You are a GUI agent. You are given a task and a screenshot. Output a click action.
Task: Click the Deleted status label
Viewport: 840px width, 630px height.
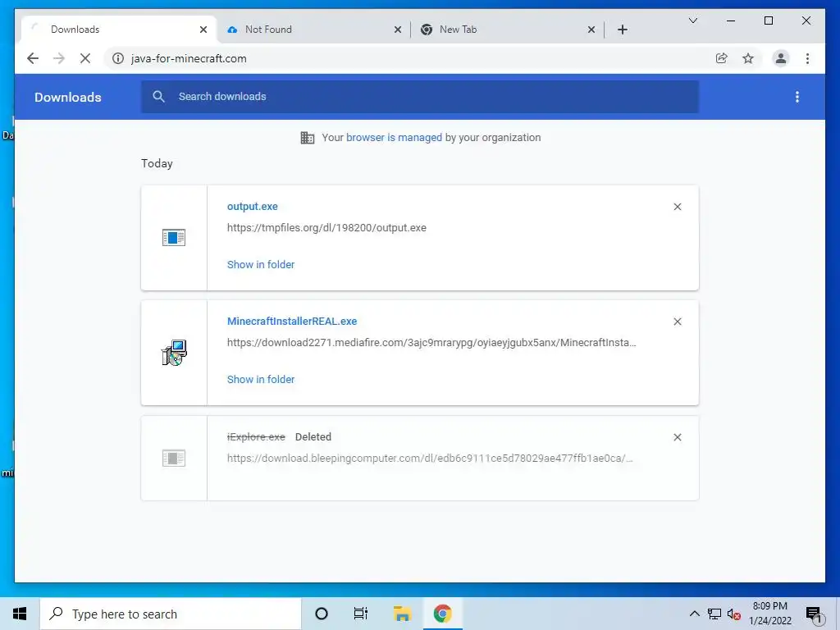point(313,437)
